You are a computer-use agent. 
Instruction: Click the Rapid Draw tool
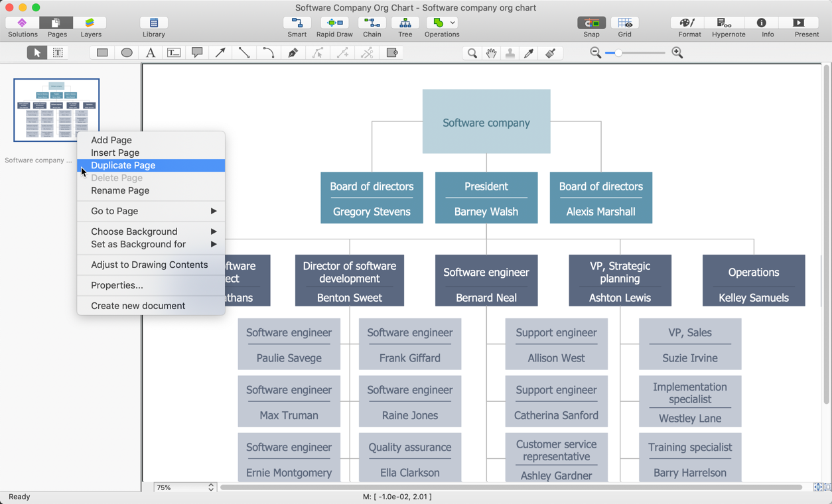pos(334,27)
